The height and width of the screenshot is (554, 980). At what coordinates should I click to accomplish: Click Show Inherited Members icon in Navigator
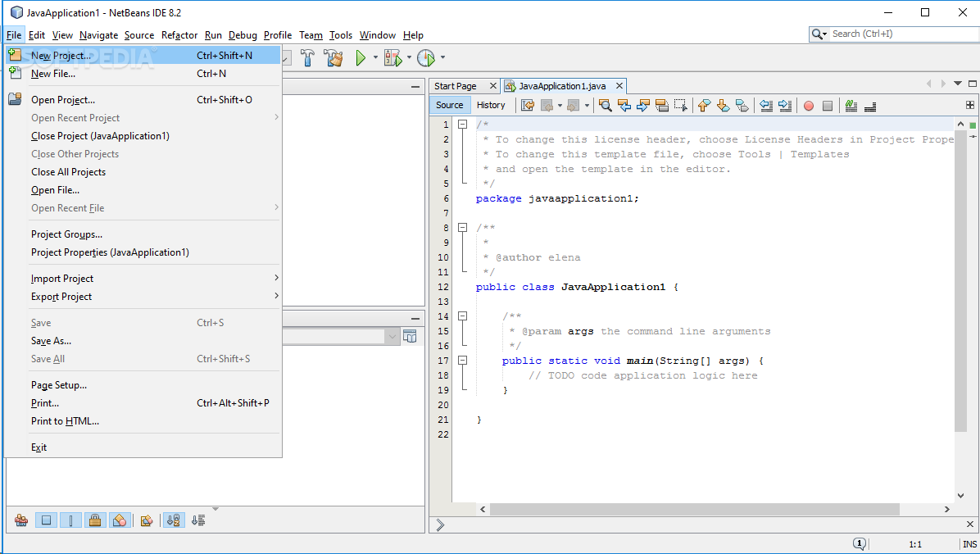21,520
